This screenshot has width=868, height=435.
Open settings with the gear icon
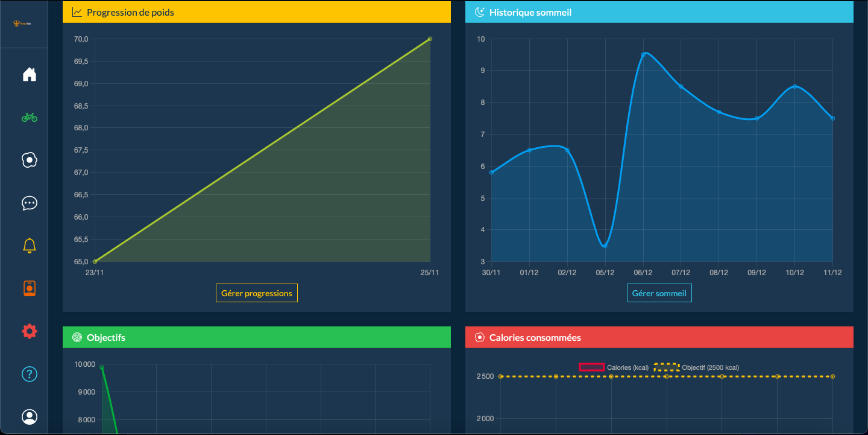[x=29, y=331]
